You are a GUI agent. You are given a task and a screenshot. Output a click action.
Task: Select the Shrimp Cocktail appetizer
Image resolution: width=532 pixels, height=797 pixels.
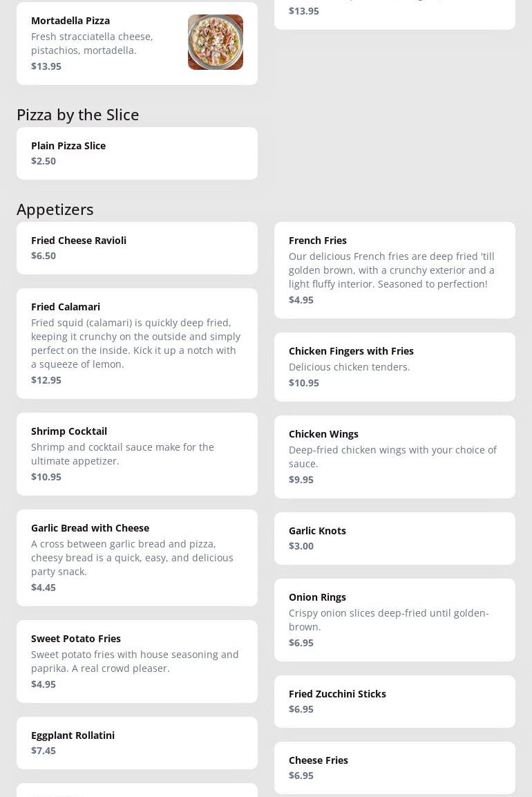[x=137, y=454]
